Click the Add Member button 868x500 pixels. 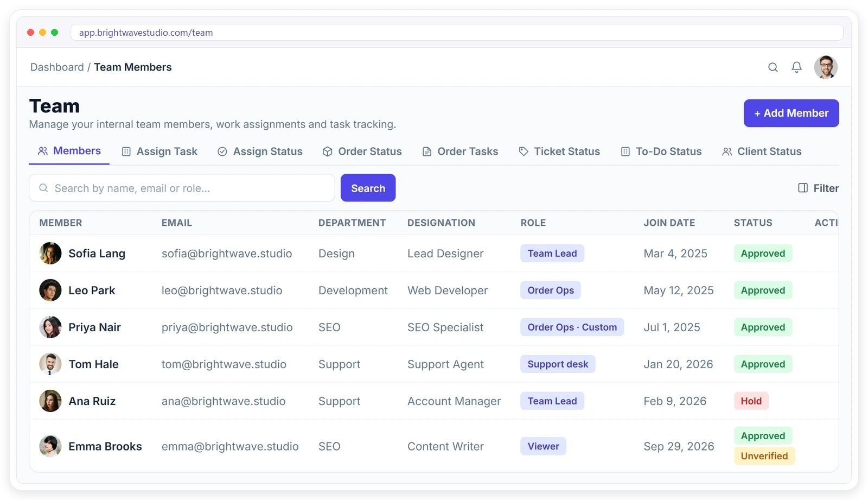pyautogui.click(x=791, y=113)
